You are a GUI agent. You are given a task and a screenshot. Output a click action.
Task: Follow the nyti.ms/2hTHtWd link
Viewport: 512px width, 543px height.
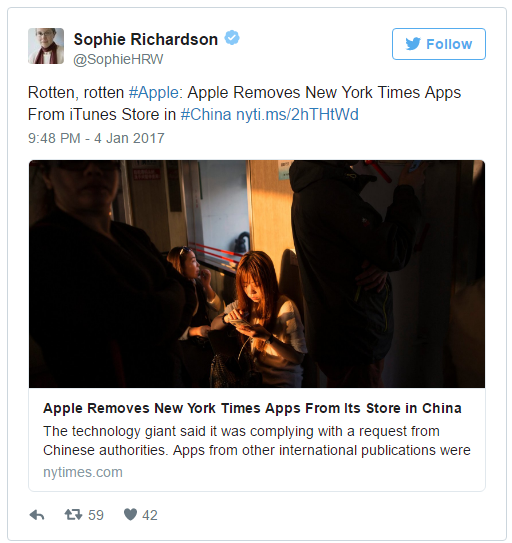(297, 115)
